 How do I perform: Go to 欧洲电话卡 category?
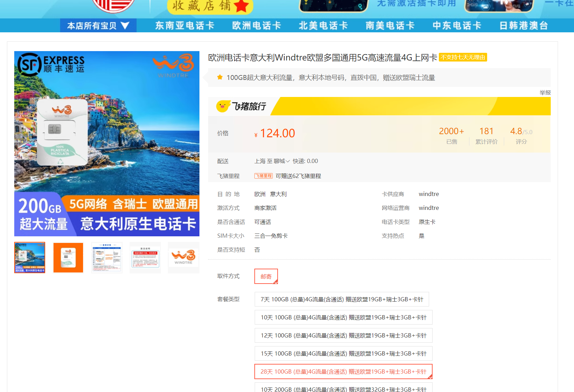(257, 25)
